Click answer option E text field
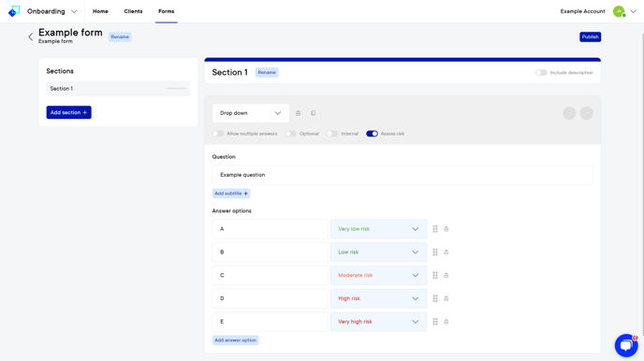Image resolution: width=644 pixels, height=361 pixels. [270, 322]
